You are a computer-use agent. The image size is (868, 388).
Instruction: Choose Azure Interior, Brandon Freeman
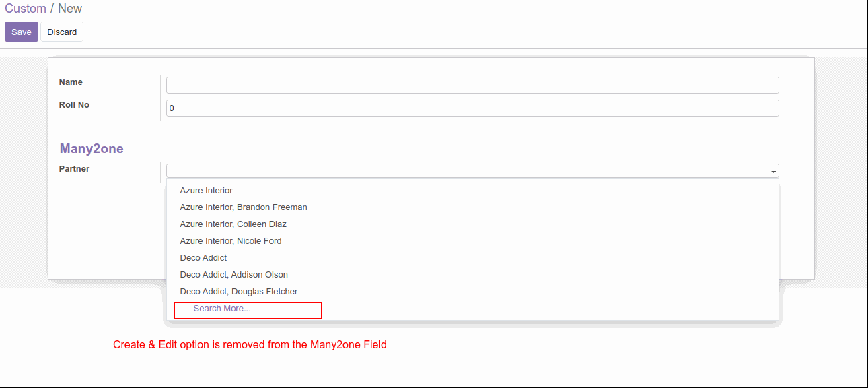[x=472, y=207]
